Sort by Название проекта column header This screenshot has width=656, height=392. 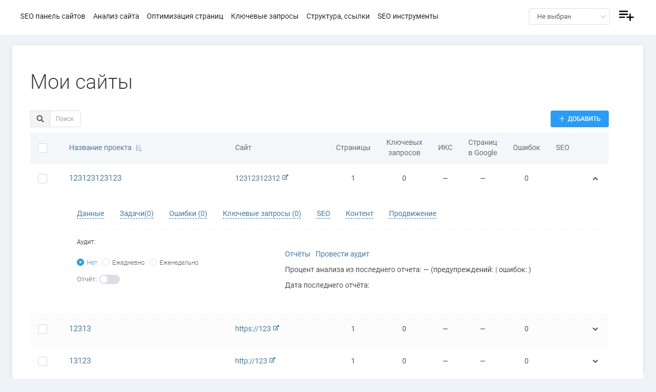100,148
